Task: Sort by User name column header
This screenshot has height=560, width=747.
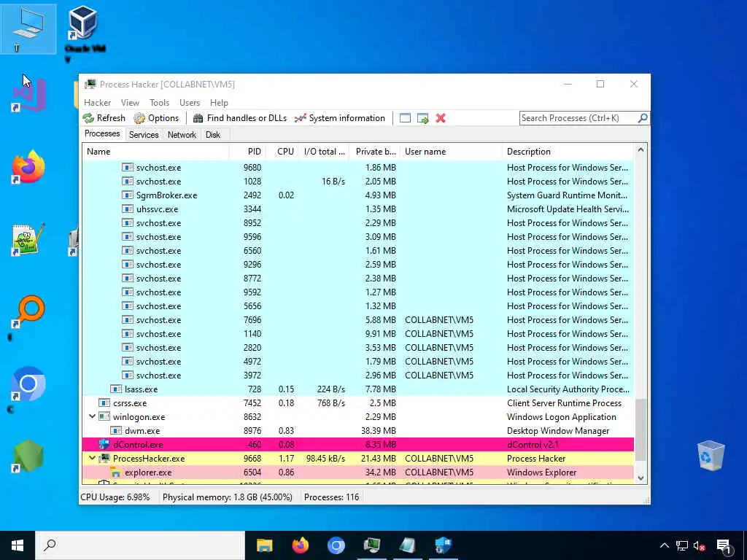Action: pos(451,152)
